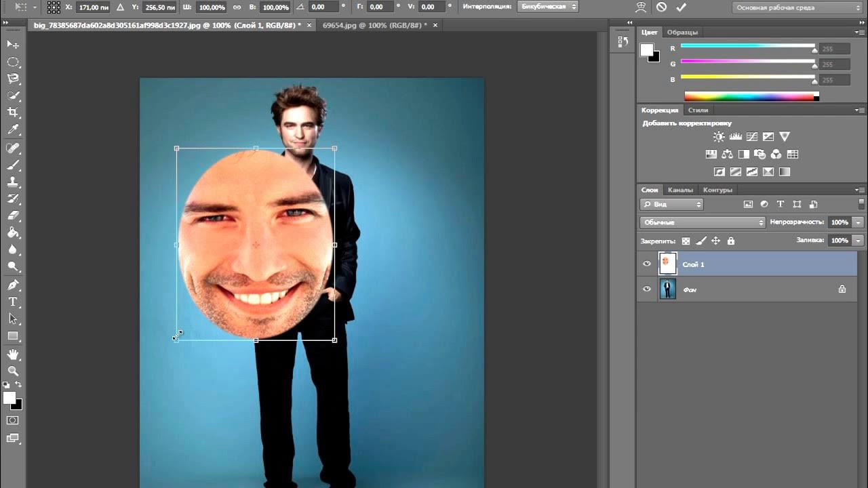Image resolution: width=868 pixels, height=488 pixels.
Task: Select the Brush tool
Action: click(13, 165)
